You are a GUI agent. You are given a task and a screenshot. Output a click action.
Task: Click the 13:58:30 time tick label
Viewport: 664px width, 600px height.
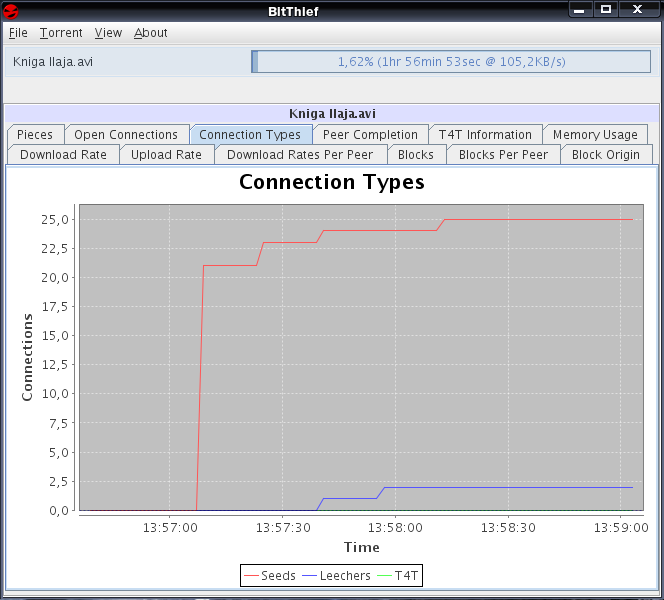point(508,528)
